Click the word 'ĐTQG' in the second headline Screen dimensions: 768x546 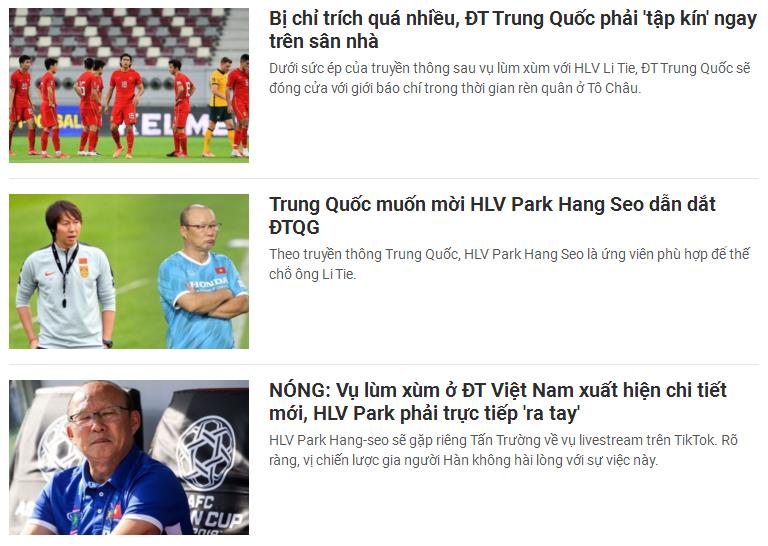click(x=294, y=228)
